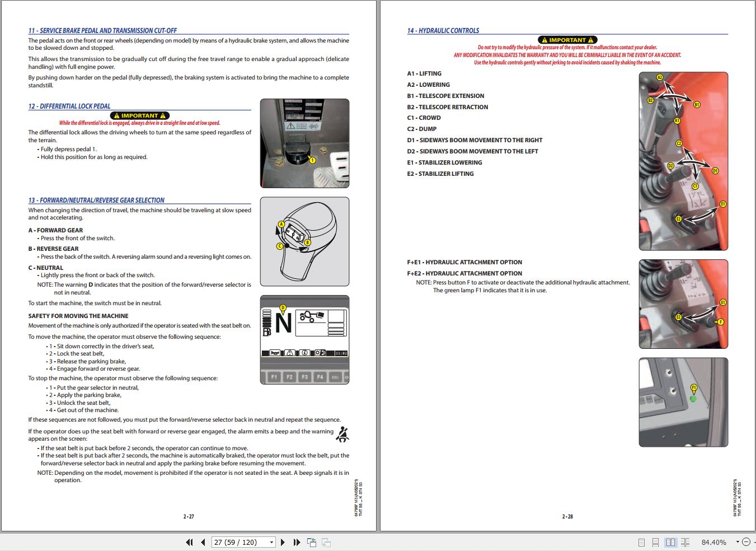The height and width of the screenshot is (551, 756).
Task: Click inside the page number field
Action: point(238,542)
